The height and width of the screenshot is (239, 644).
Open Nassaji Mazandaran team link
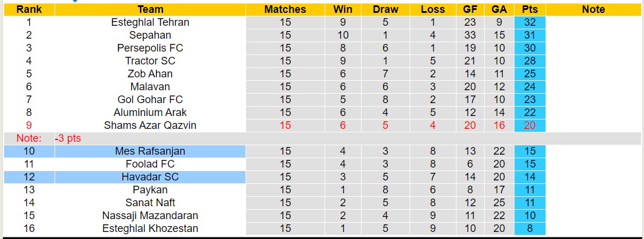[150, 216]
